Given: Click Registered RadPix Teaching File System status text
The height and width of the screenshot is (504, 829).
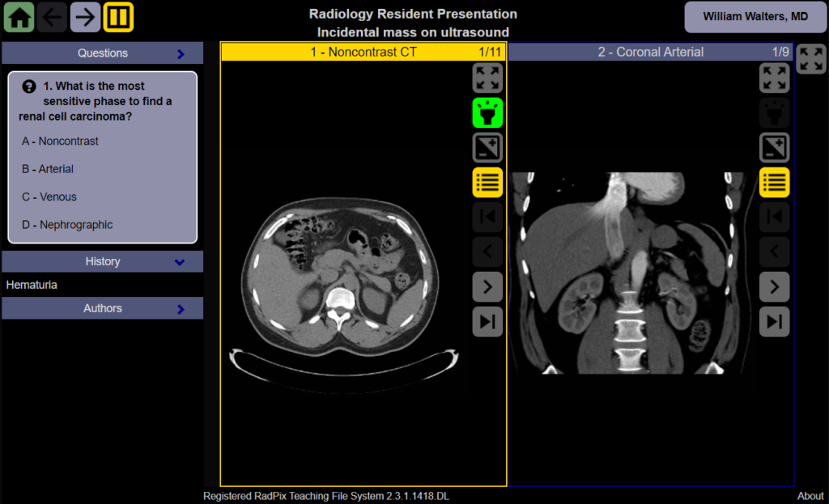Looking at the screenshot, I should pos(326,496).
